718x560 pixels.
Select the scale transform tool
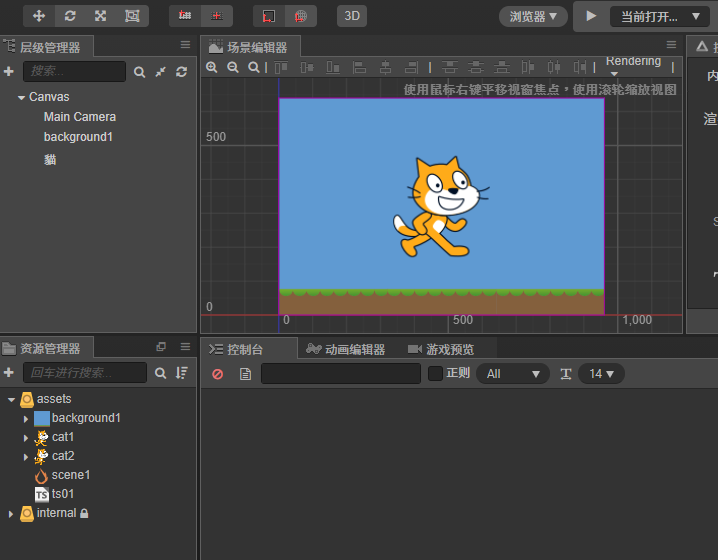tap(101, 16)
